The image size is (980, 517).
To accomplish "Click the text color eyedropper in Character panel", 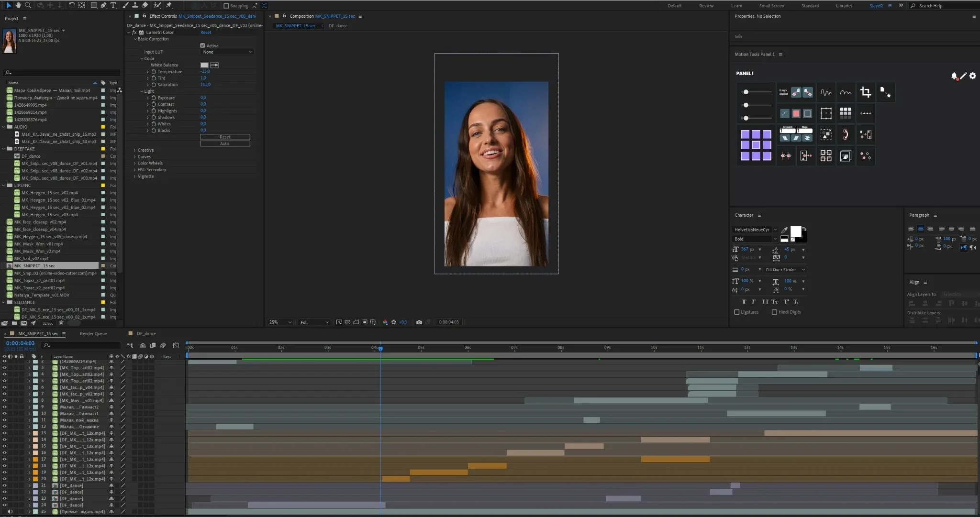I will pos(784,230).
